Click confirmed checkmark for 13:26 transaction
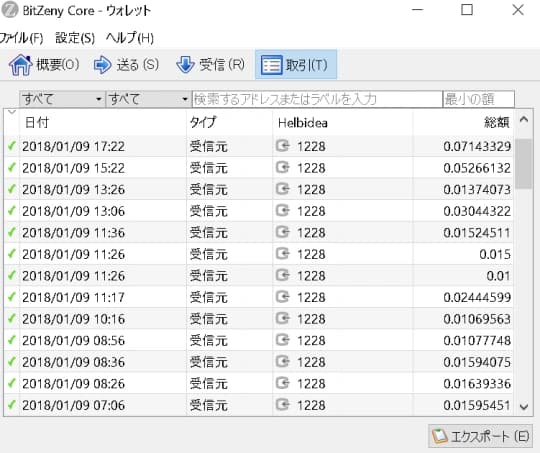 [12, 189]
